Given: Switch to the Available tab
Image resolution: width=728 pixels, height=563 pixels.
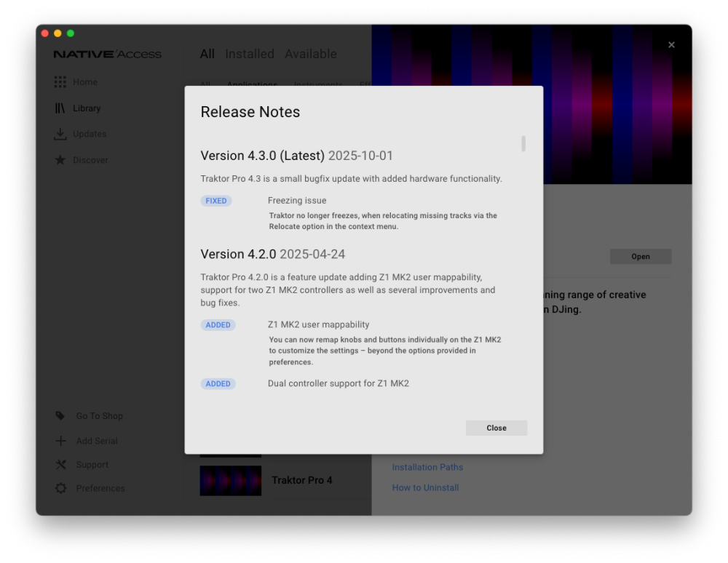Looking at the screenshot, I should pyautogui.click(x=311, y=54).
